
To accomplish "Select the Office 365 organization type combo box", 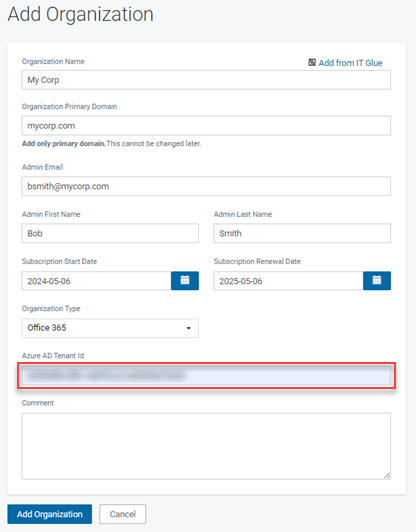I will pyautogui.click(x=110, y=328).
